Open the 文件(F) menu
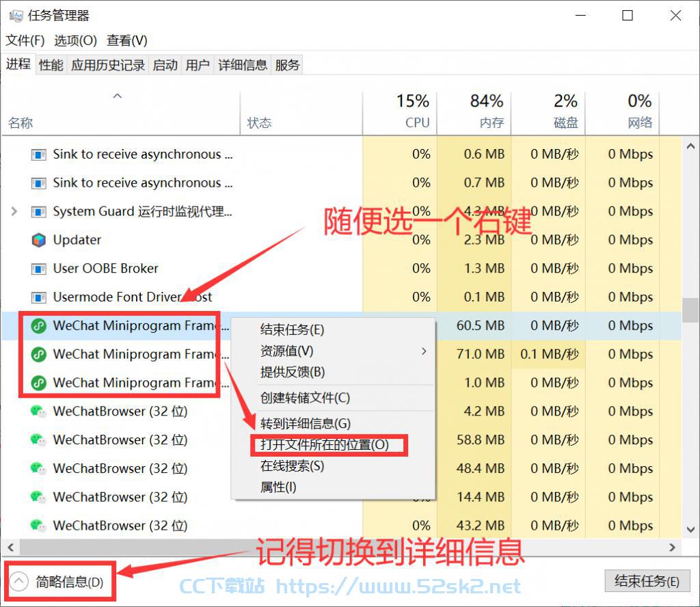Image resolution: width=700 pixels, height=607 pixels. 25,40
